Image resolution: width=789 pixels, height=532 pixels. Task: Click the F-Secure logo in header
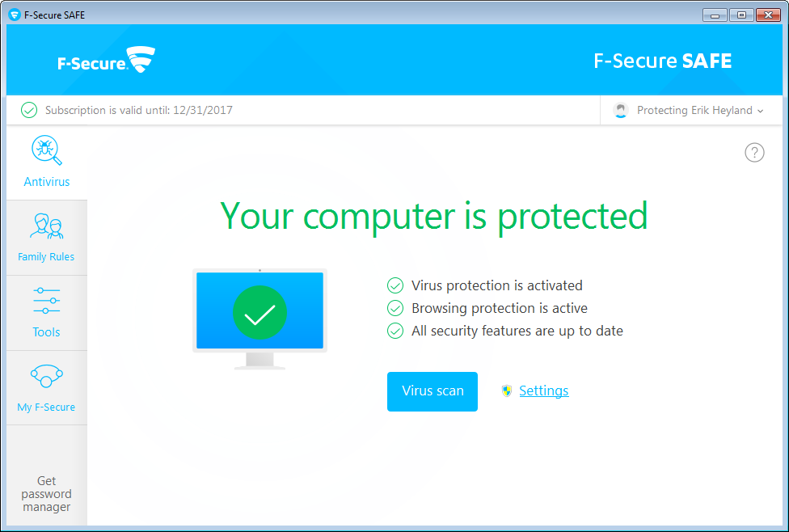(106, 61)
